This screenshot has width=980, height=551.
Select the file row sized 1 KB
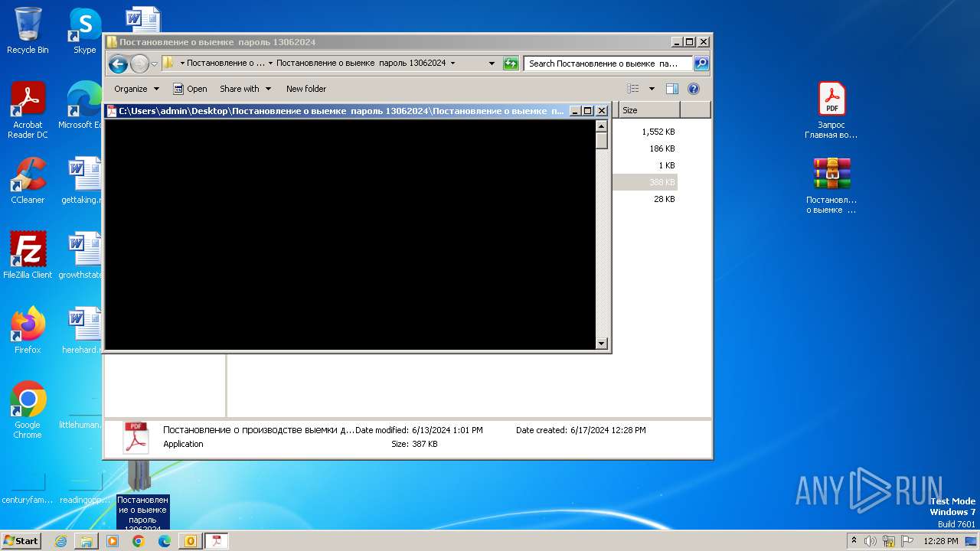tap(645, 165)
